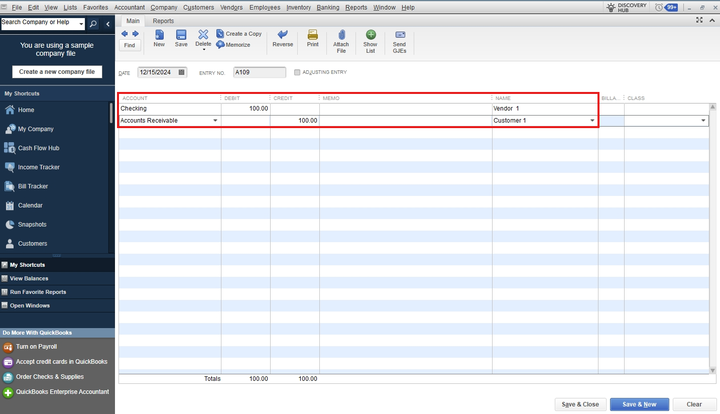Open the Delete dropdown arrow in toolbar
This screenshot has width=720, height=414.
[203, 49]
